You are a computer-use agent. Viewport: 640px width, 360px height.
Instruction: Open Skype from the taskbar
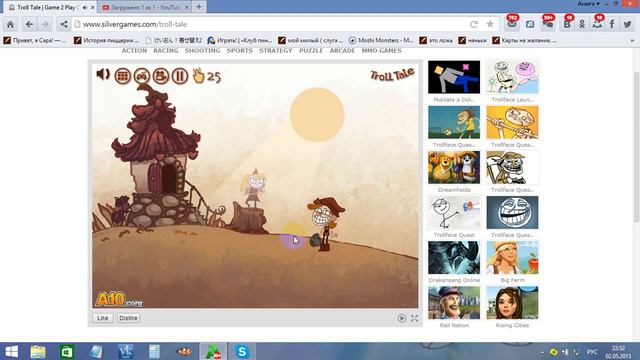tap(242, 351)
